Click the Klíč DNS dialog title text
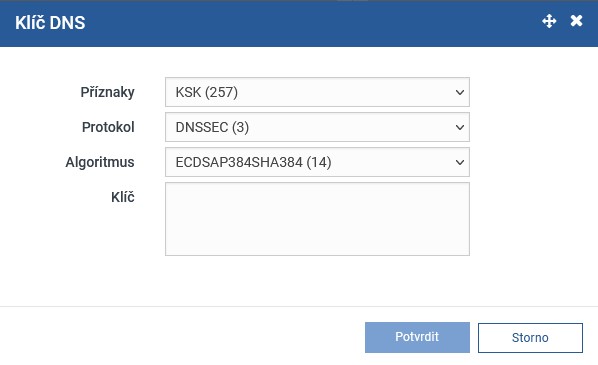 (x=50, y=23)
